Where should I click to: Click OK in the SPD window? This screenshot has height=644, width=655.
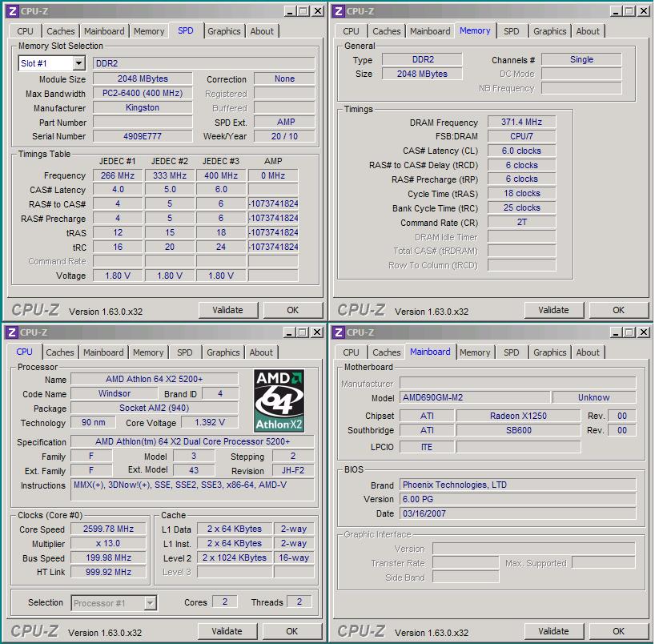click(x=292, y=310)
